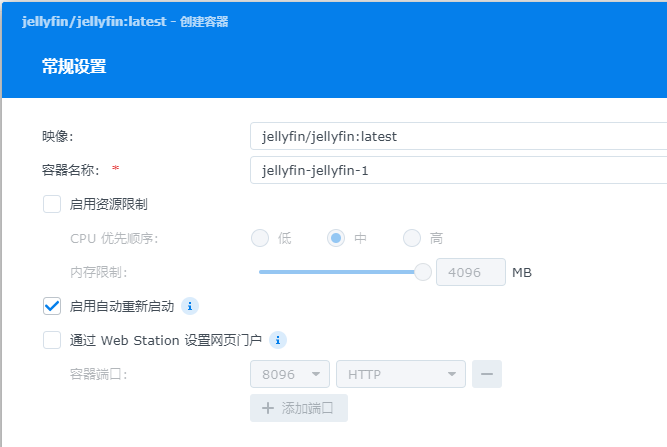The image size is (667, 447).
Task: Click the 4096 memory limit field
Action: click(x=470, y=272)
